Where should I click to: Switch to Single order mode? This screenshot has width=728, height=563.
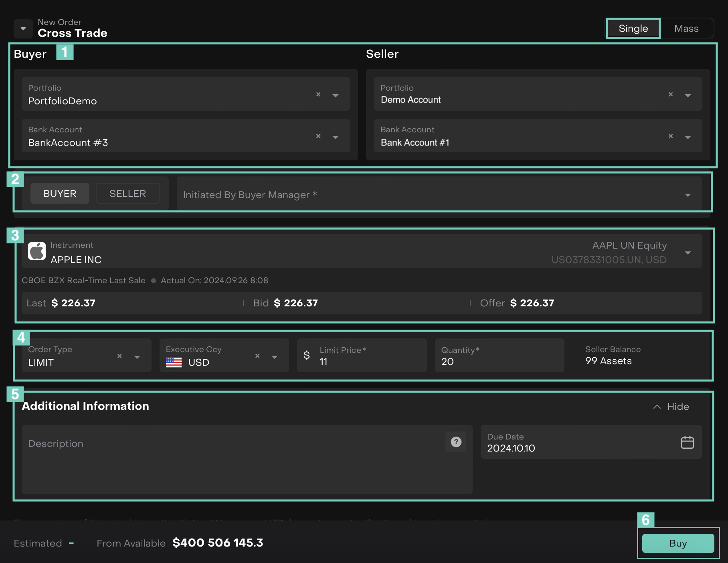[x=633, y=28]
